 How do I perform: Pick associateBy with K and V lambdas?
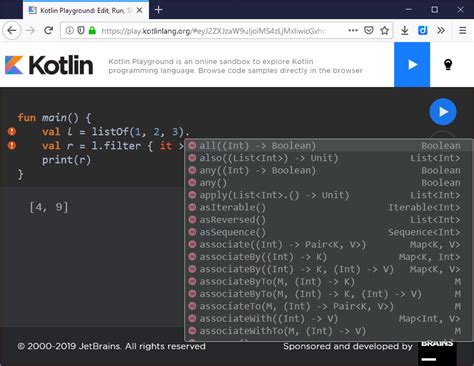(x=328, y=269)
